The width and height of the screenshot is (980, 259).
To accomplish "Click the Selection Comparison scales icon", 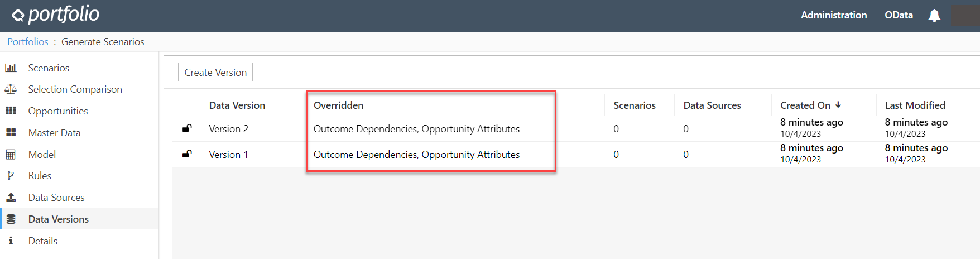I will pos(11,89).
